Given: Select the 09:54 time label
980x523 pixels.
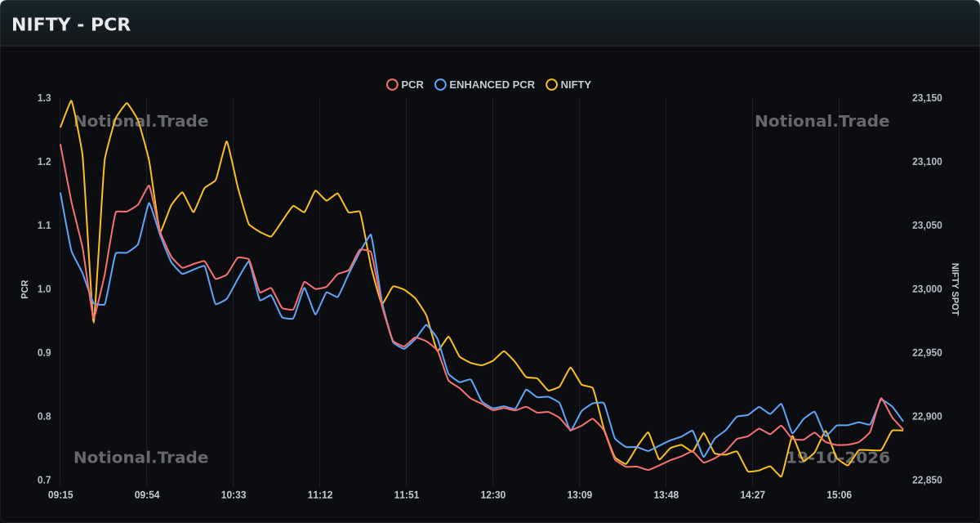Looking at the screenshot, I should click(x=147, y=495).
